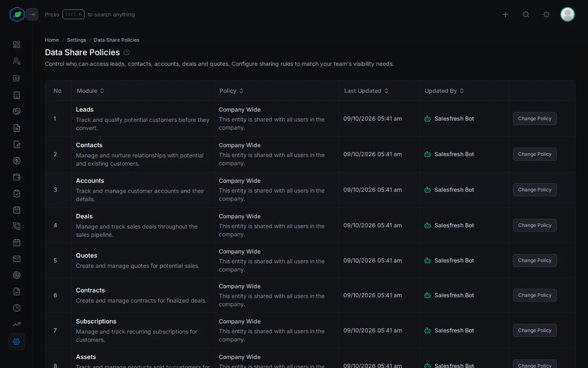
Task: Click Change Policy for Contracts
Action: (x=535, y=295)
